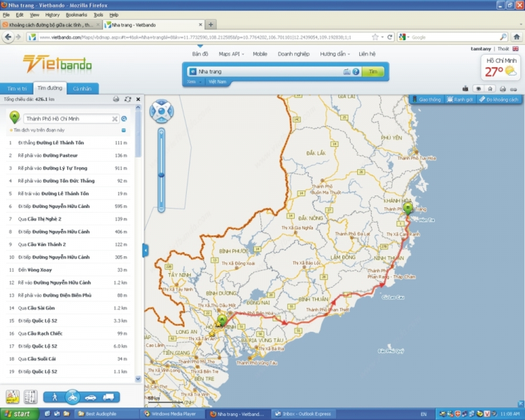525x420 pixels.
Task: Click Bản đồ navigation link
Action: [x=200, y=54]
